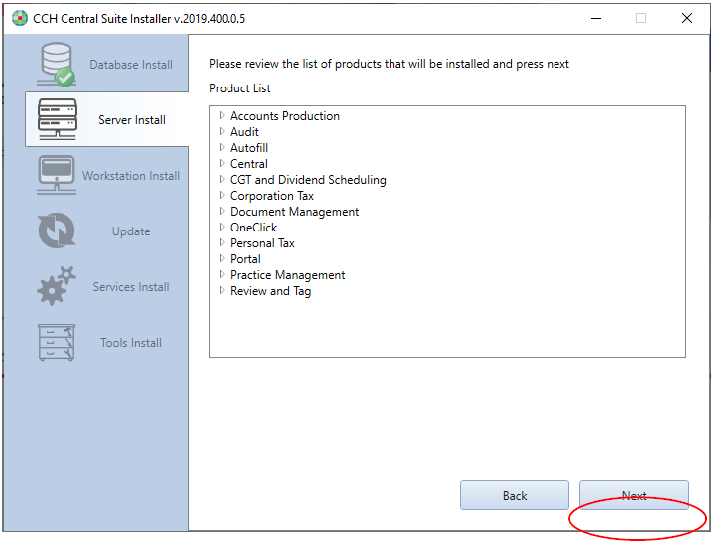Expand the Autofill product node

tap(222, 147)
